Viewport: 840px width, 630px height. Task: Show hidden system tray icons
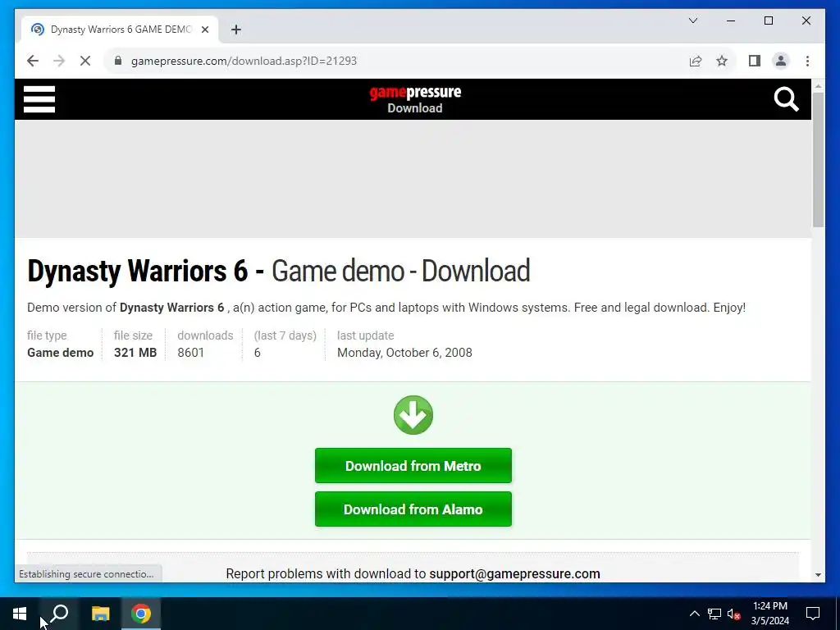pos(694,614)
